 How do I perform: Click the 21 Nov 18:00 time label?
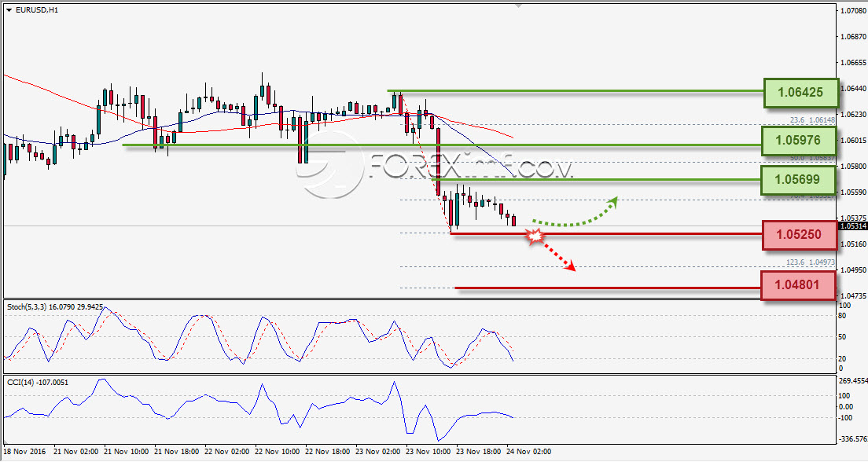pos(177,452)
